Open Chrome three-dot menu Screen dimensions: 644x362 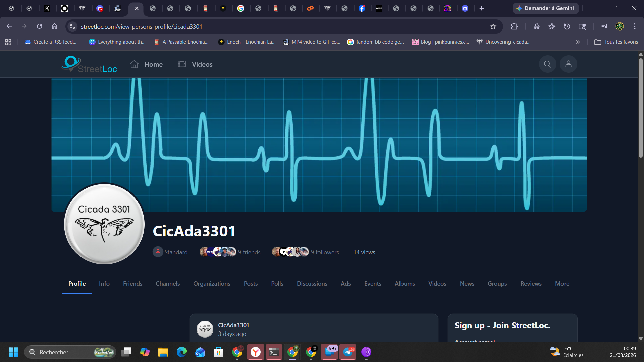tap(635, 26)
